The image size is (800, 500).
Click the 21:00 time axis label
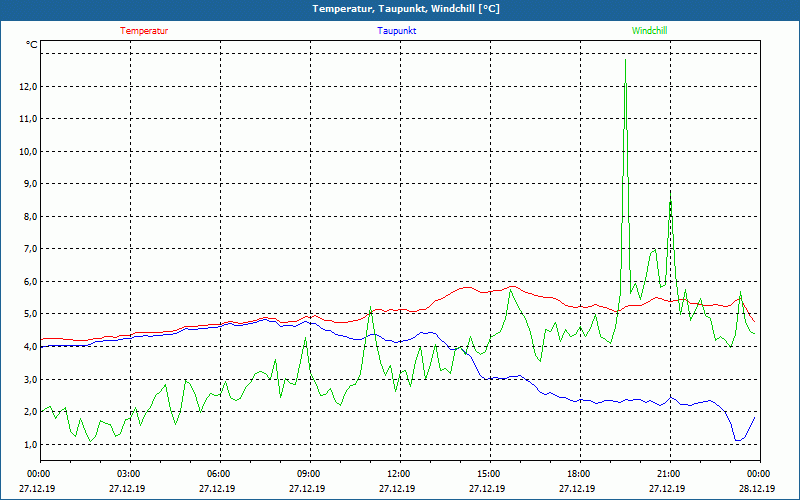point(667,474)
